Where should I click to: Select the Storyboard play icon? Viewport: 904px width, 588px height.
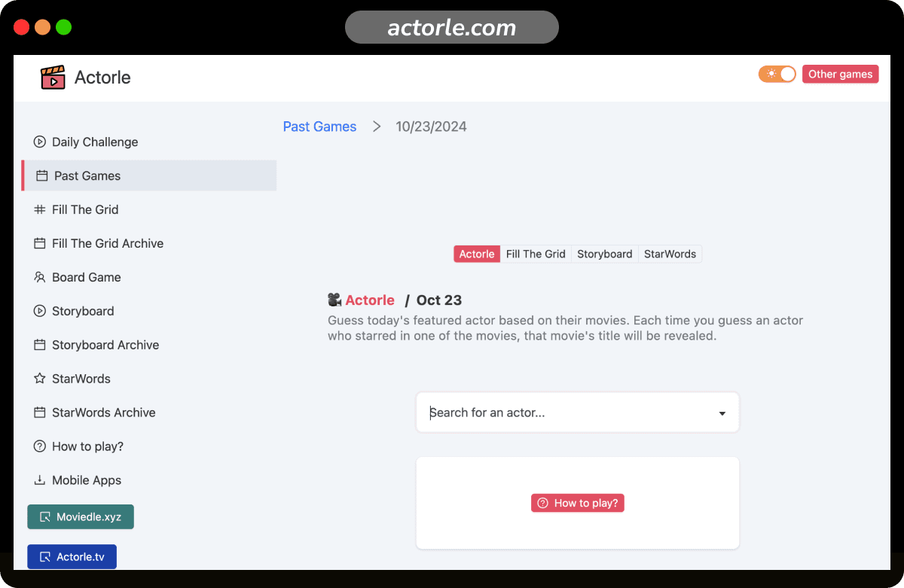click(39, 311)
